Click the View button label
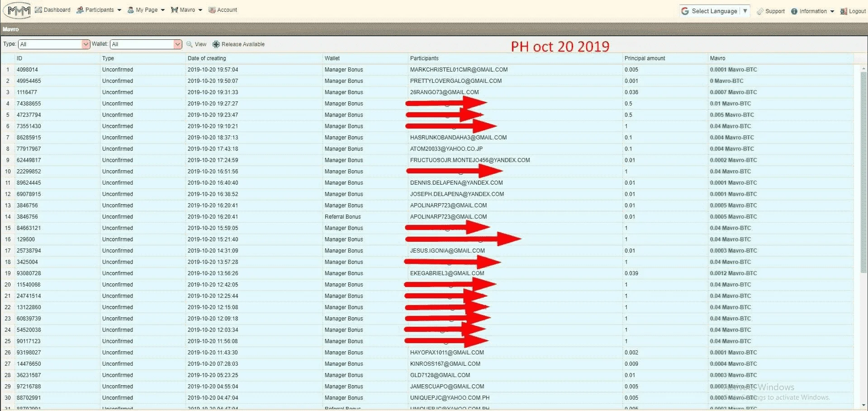The height and width of the screenshot is (411, 868). click(x=200, y=44)
